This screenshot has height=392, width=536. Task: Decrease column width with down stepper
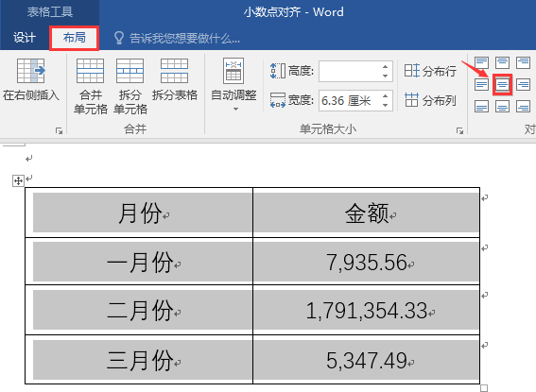386,105
